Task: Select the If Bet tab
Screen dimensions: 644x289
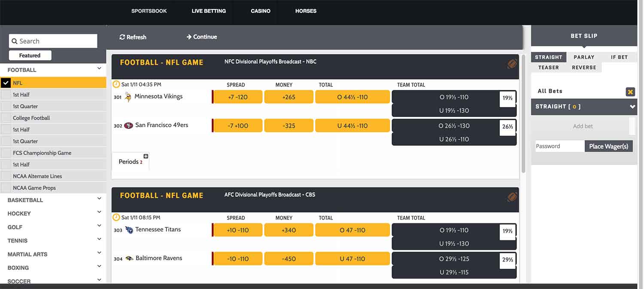Action: 619,57
